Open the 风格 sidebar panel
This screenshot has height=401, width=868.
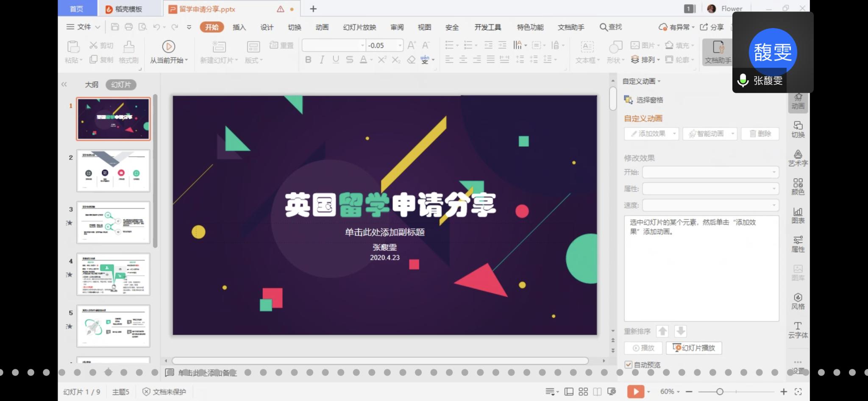coord(798,301)
